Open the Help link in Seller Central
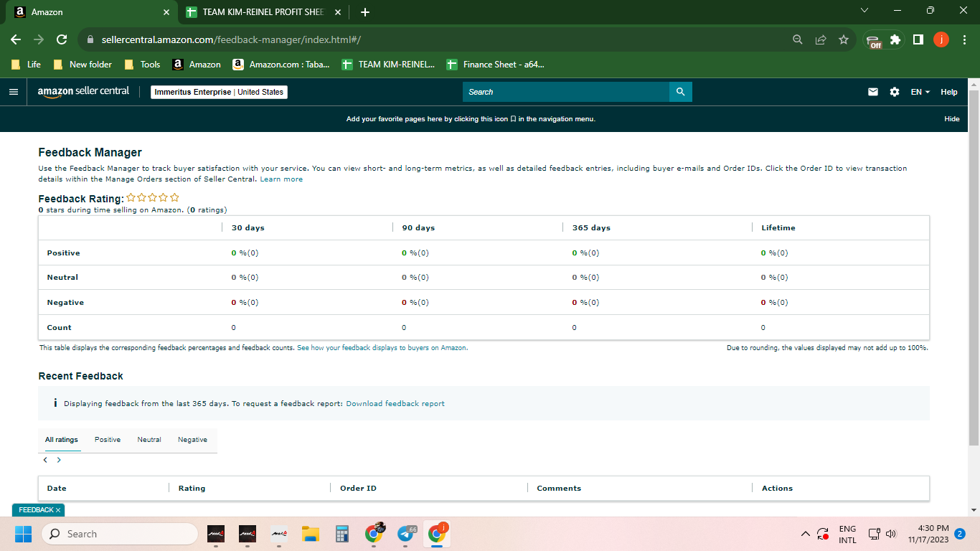The image size is (980, 551). point(949,92)
